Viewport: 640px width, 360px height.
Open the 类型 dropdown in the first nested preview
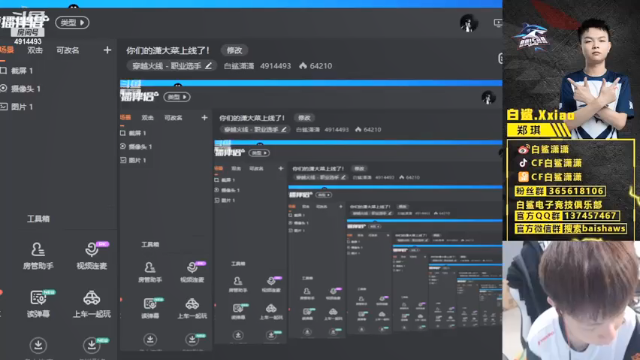point(177,97)
